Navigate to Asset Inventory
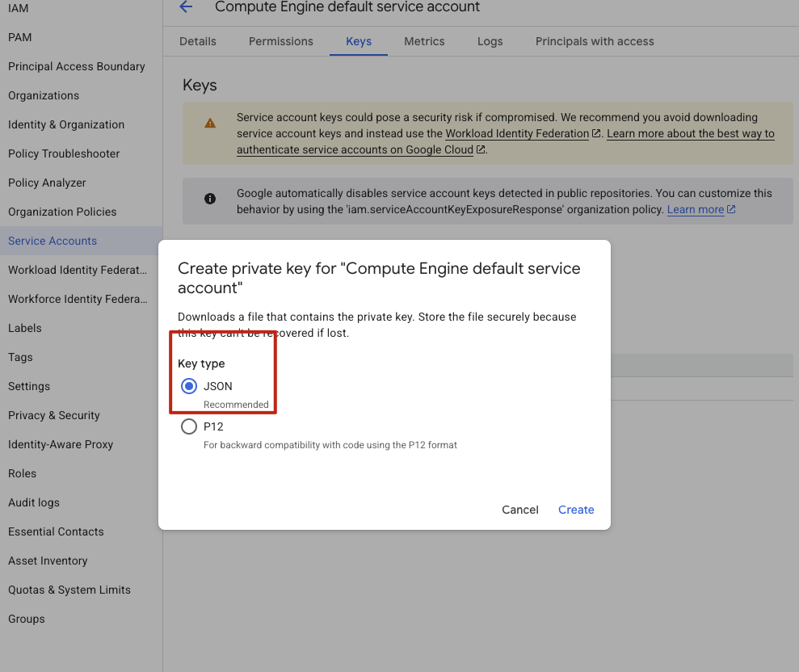This screenshot has height=672, width=799. pyautogui.click(x=48, y=560)
